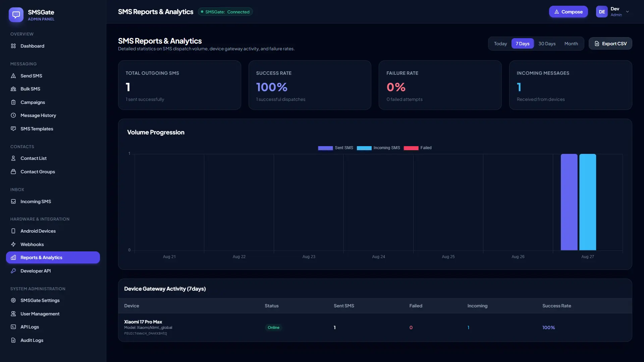The image size is (644, 362).
Task: Click the Message History clock icon
Action: [13, 115]
